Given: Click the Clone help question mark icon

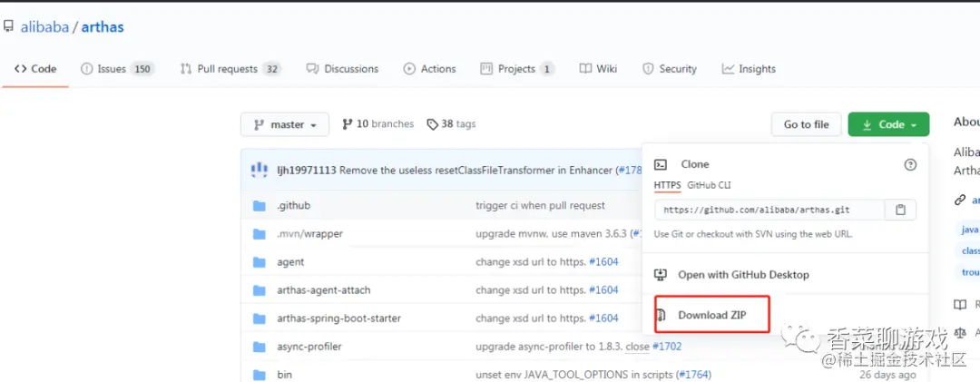Looking at the screenshot, I should click(x=911, y=164).
